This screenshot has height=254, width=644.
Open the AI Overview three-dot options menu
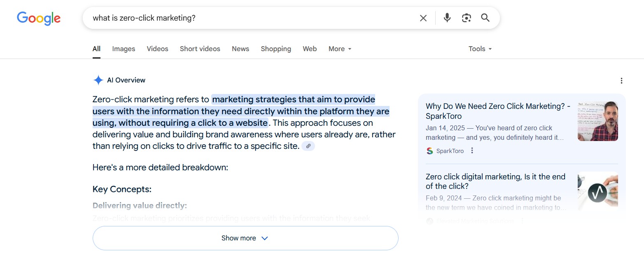coord(621,81)
